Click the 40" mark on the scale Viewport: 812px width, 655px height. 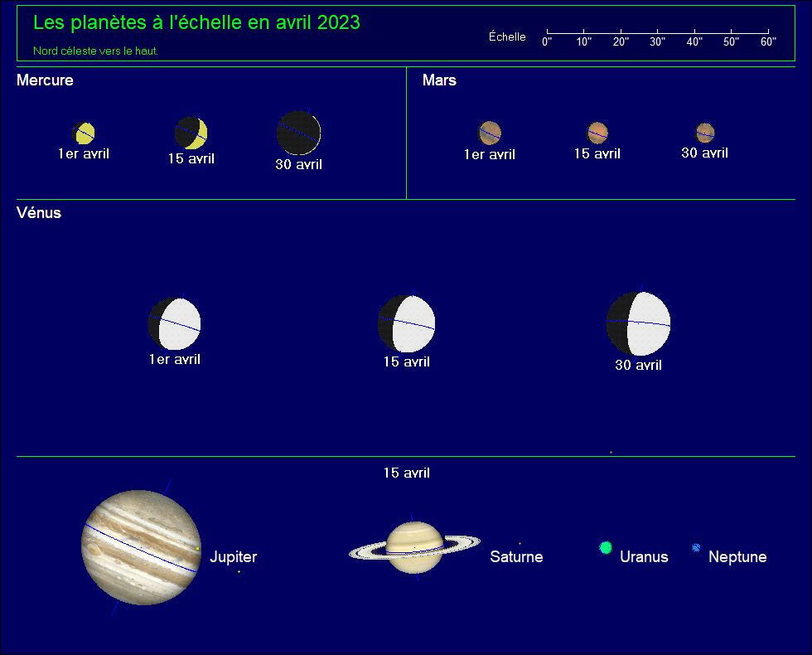pos(694,41)
